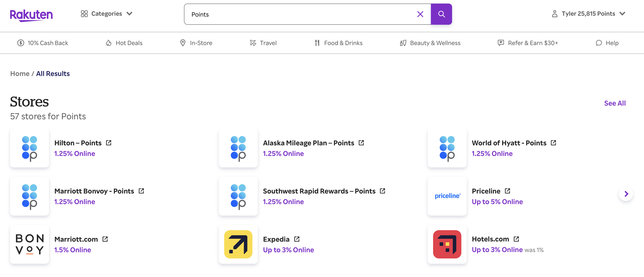Click the In-Store location pin icon
Screen dimensions: 644x277
pos(183,43)
